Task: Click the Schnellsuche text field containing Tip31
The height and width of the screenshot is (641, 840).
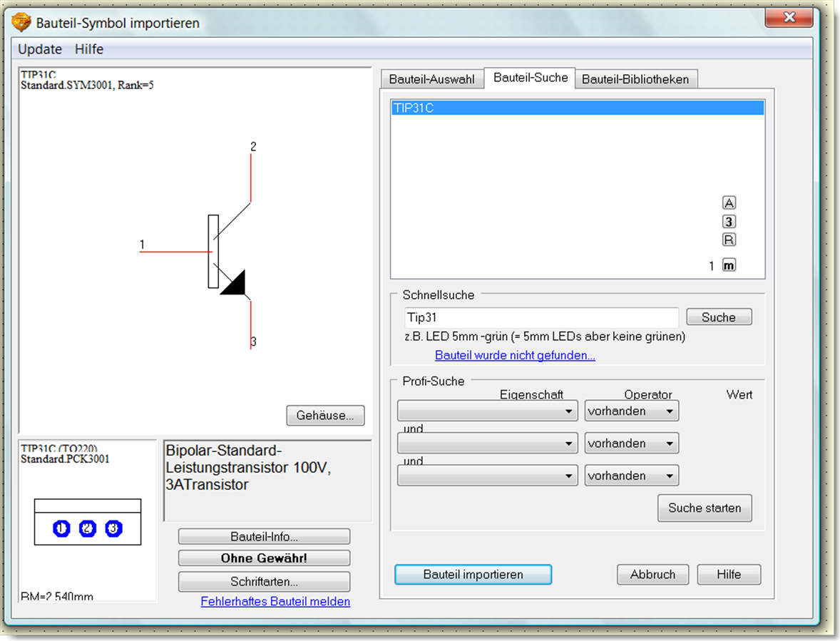Action: point(541,317)
